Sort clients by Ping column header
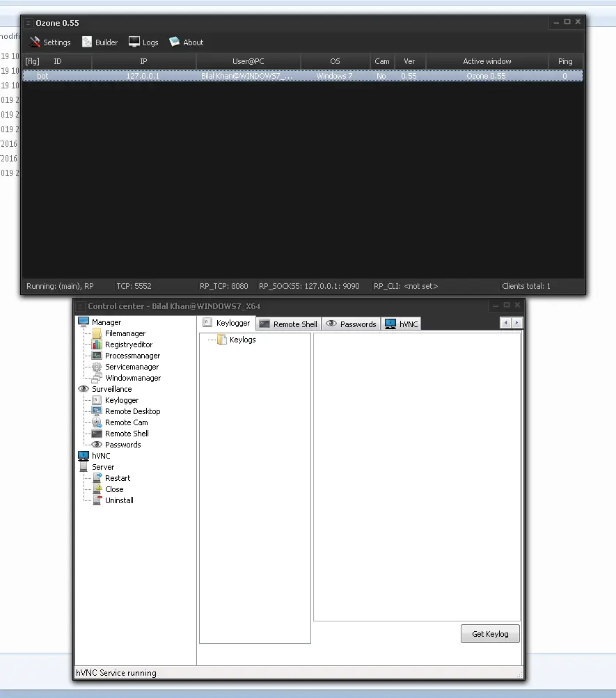This screenshot has width=616, height=698. pos(565,61)
